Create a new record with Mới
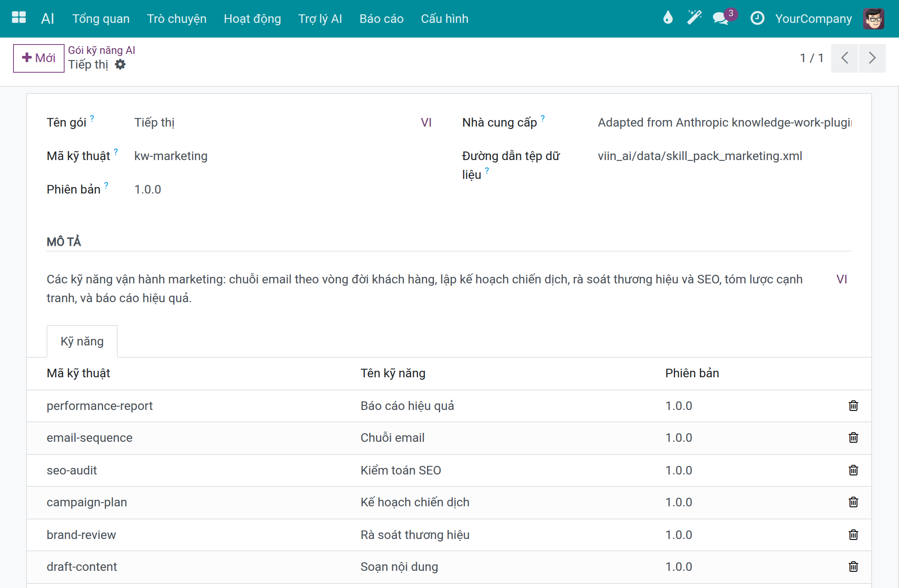The width and height of the screenshot is (899, 588). tap(39, 58)
